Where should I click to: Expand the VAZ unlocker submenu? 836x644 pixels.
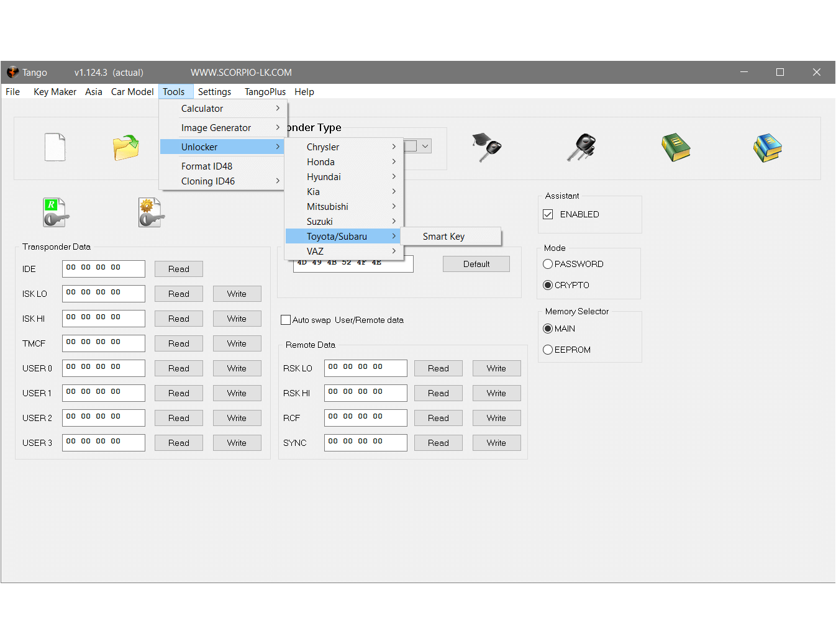[344, 251]
